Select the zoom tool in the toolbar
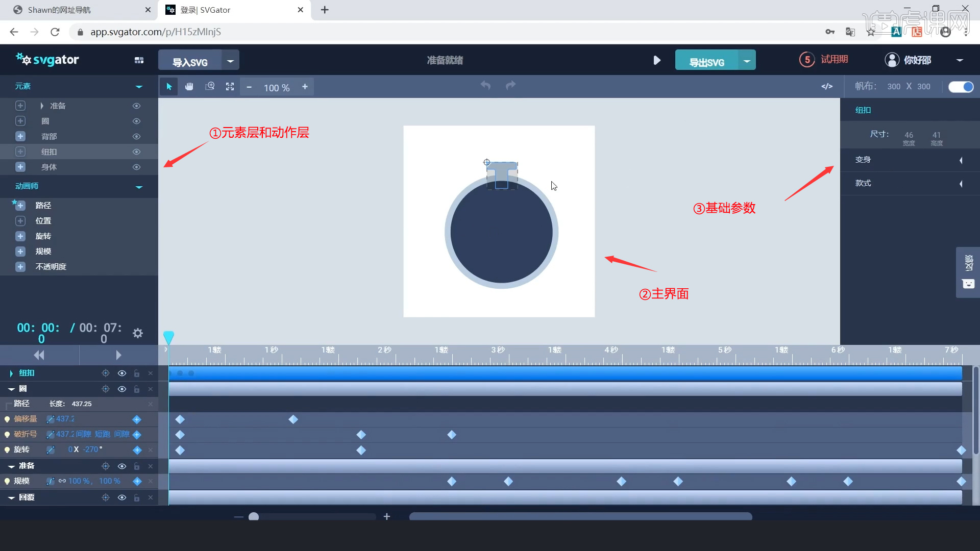This screenshot has height=551, width=980. point(209,87)
